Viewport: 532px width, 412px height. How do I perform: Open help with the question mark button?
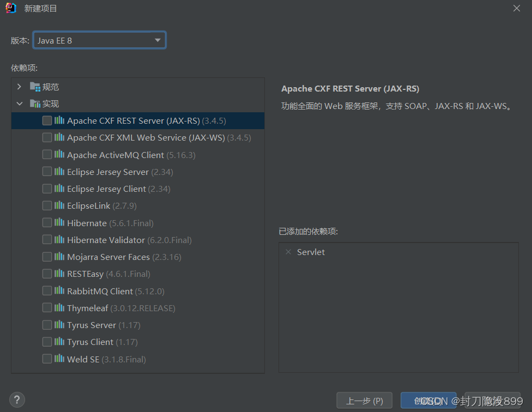pos(17,400)
